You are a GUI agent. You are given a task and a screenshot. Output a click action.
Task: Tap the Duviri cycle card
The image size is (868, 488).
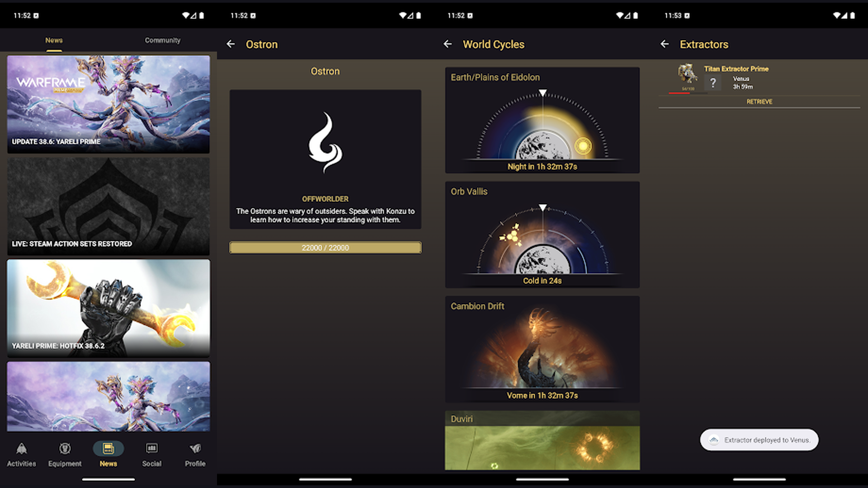point(542,441)
